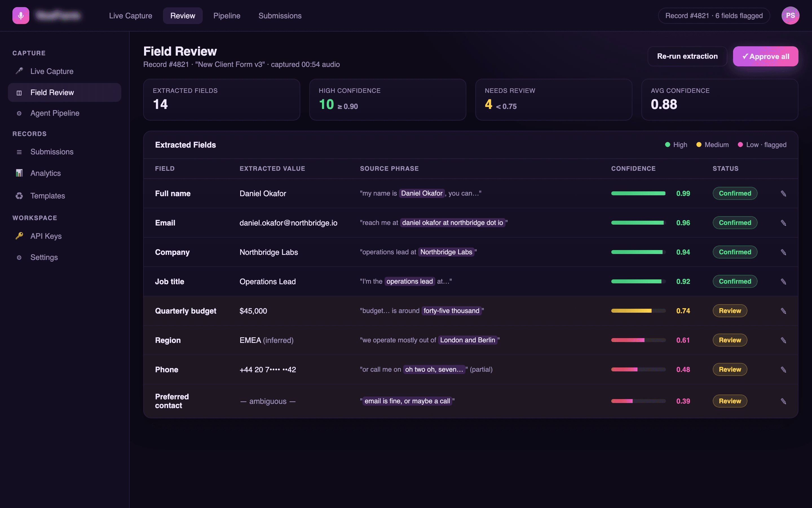Click the Record #4821 fields flagged pill
The height and width of the screenshot is (508, 812).
click(714, 16)
